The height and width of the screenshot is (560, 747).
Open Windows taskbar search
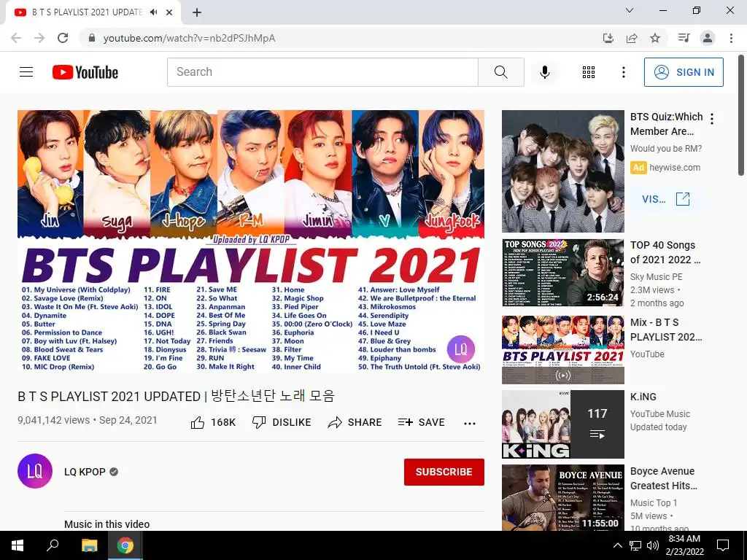click(53, 545)
